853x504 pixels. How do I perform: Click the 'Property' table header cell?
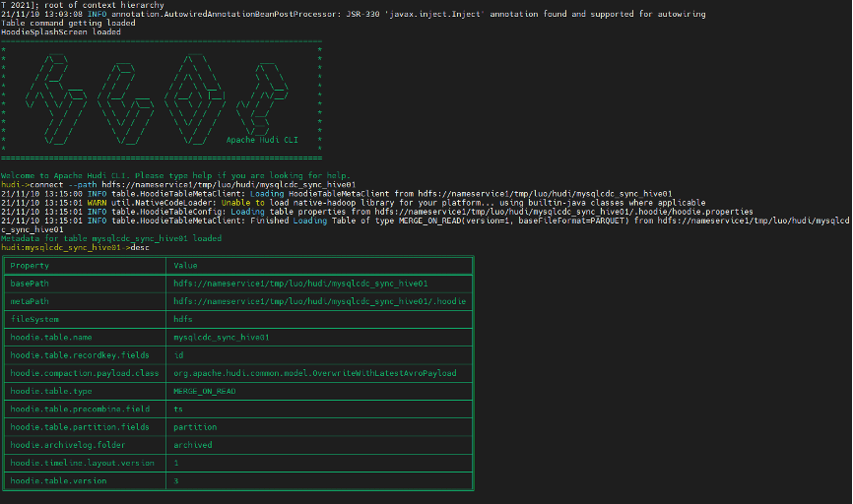[x=85, y=266]
